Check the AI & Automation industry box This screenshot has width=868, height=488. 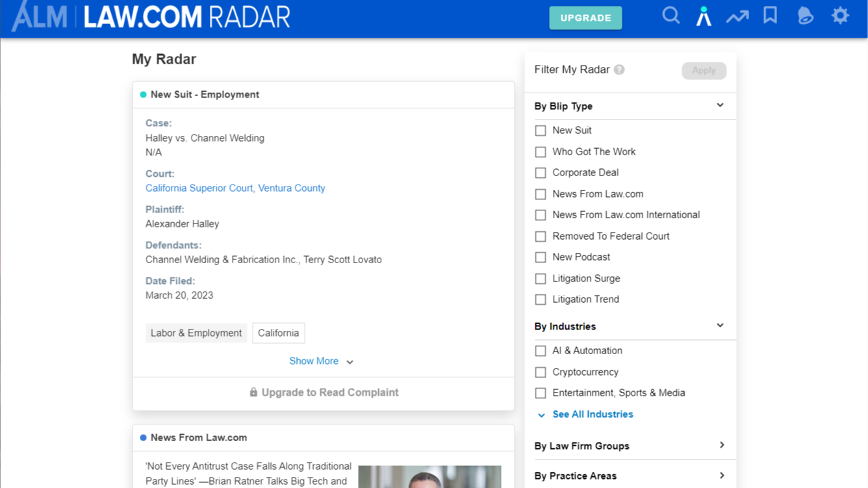point(541,351)
